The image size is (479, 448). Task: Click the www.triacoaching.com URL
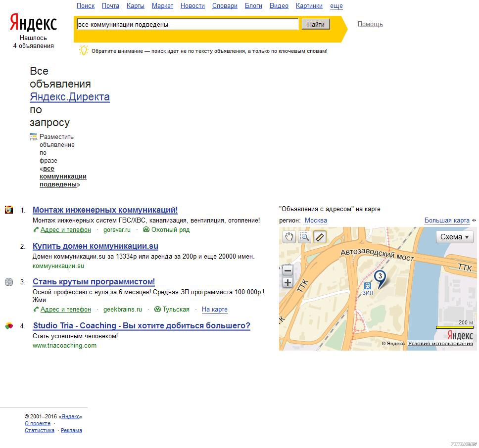pos(64,346)
